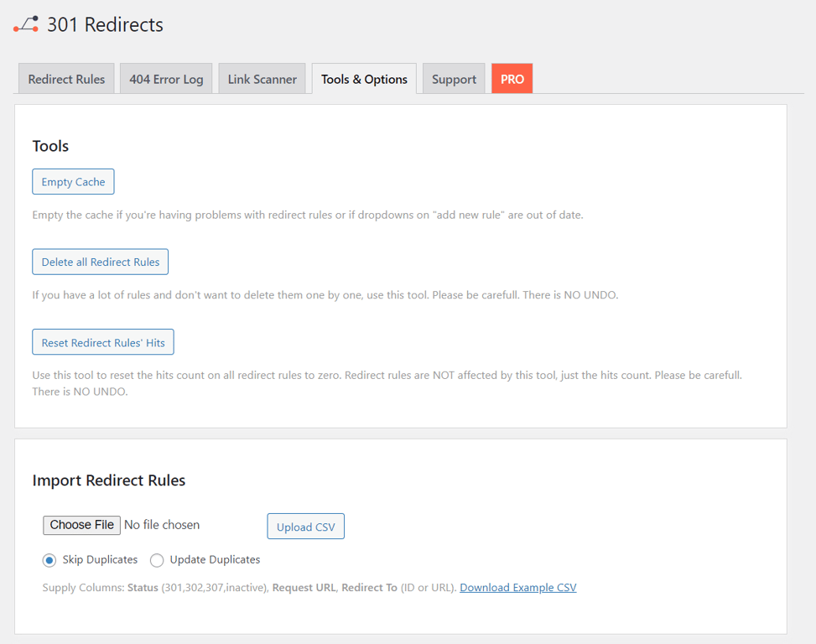Open the Download Example CSV link
Viewport: 816px width, 644px height.
(517, 587)
